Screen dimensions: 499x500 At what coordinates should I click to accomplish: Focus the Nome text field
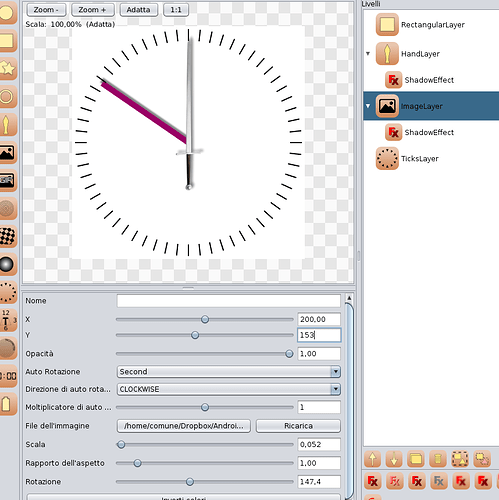click(x=229, y=301)
